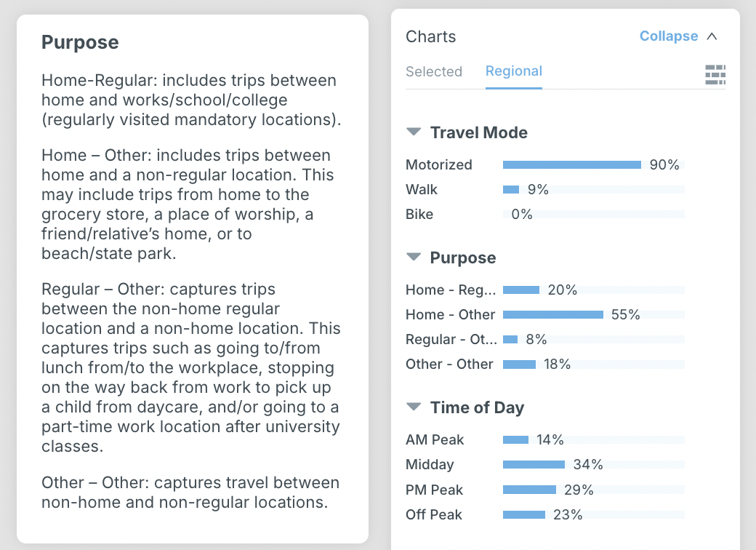This screenshot has width=756, height=550.
Task: Select the Midday 34% bar
Action: [x=534, y=465]
